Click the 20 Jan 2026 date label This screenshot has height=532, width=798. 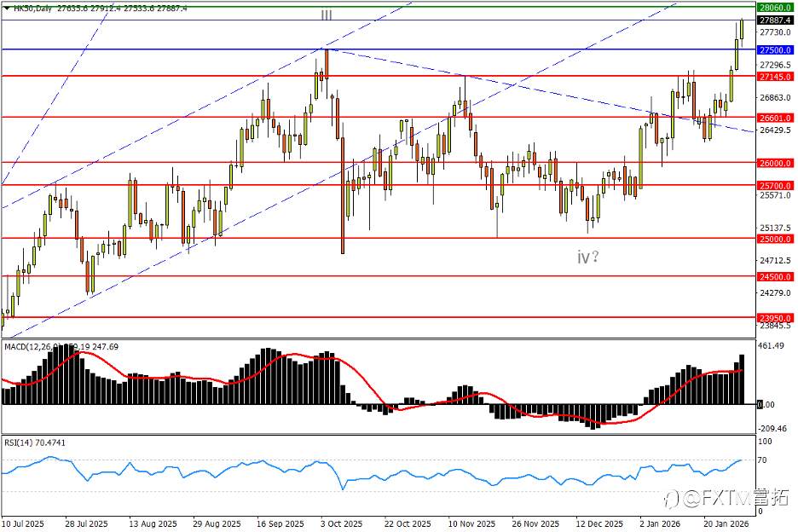726,523
